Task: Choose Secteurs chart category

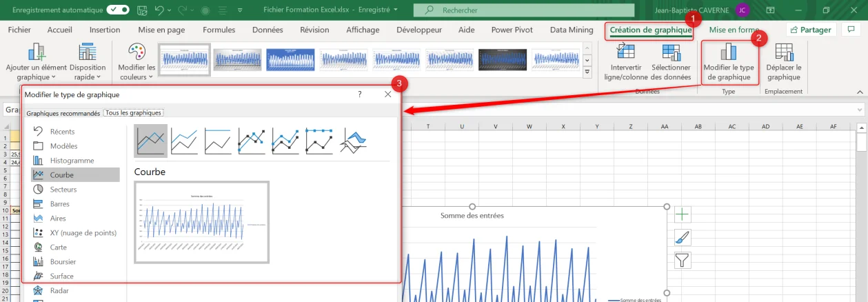Action: (75, 189)
